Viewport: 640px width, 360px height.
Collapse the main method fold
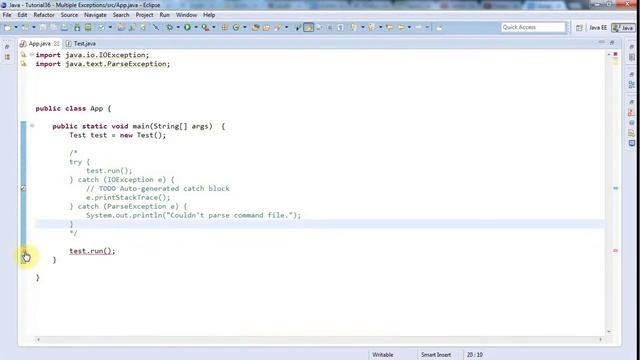click(32, 126)
